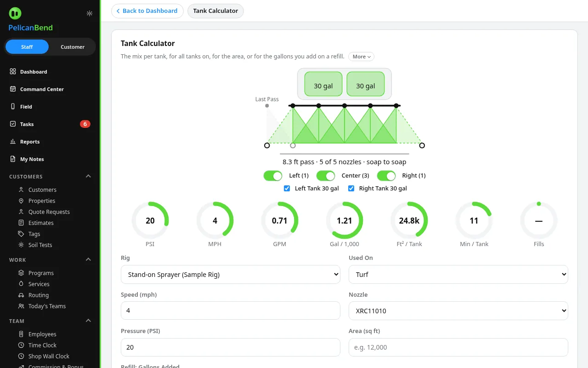This screenshot has width=588, height=368.
Task: Collapse the Team sidebar section
Action: [89, 321]
